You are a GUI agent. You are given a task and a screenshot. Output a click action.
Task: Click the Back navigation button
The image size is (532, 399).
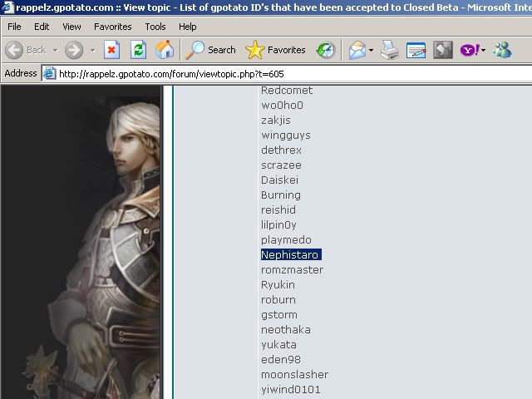pos(25,50)
